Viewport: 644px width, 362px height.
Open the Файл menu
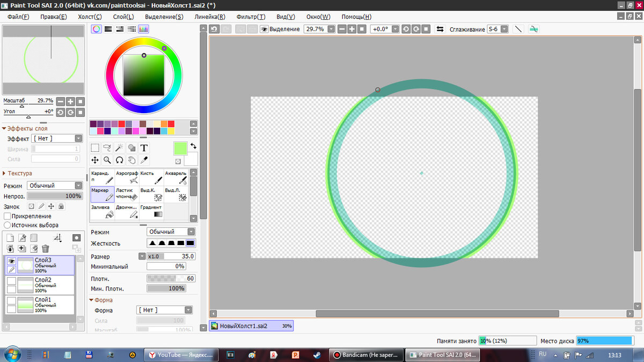[x=19, y=17]
